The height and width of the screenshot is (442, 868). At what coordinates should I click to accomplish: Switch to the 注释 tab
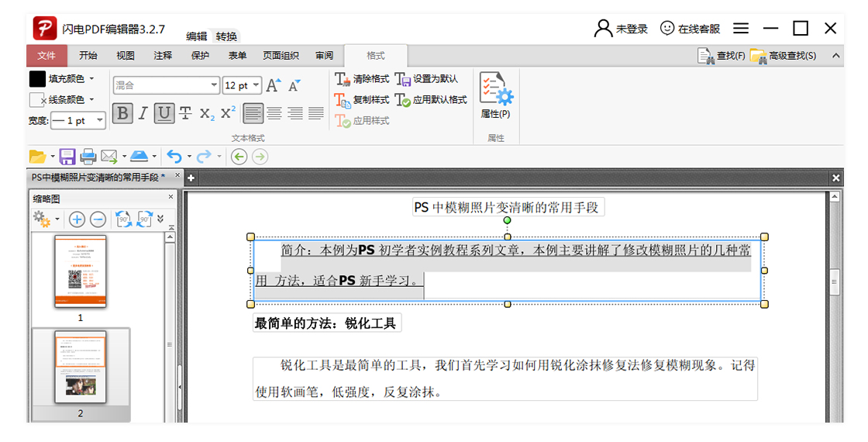(163, 55)
